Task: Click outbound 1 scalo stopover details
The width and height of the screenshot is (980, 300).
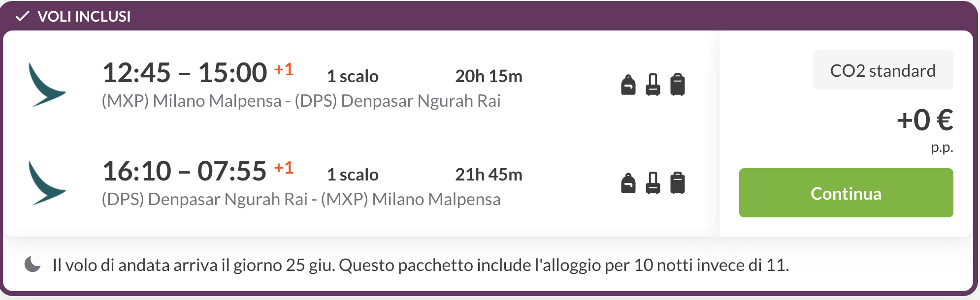Action: coord(353,76)
